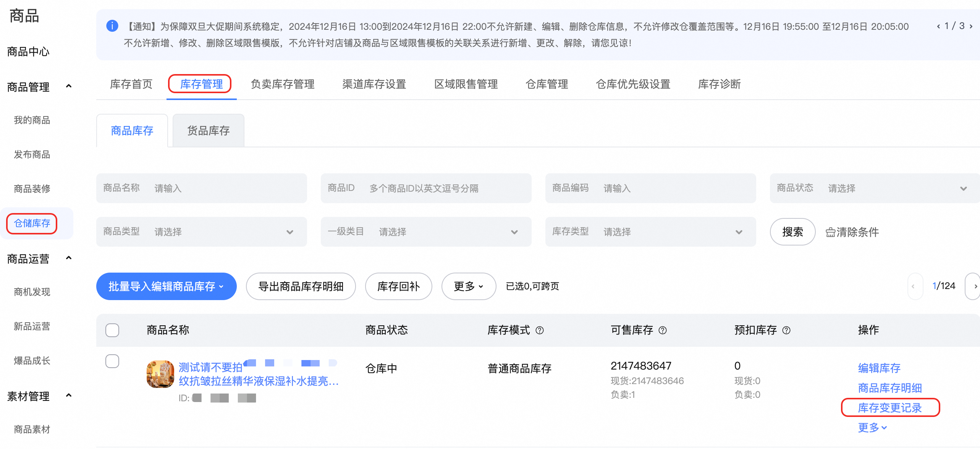Viewport: 980px width, 449px height.
Task: Open 商机发现 in the sidebar
Action: click(32, 292)
